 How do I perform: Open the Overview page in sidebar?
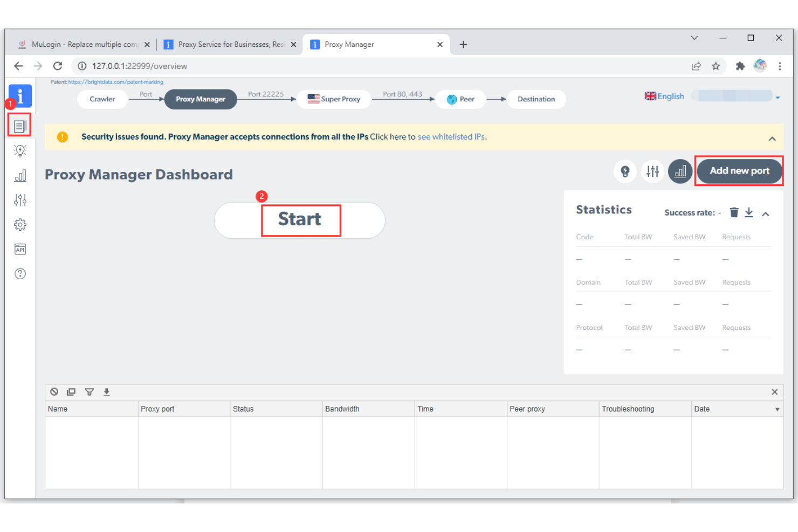coord(20,126)
